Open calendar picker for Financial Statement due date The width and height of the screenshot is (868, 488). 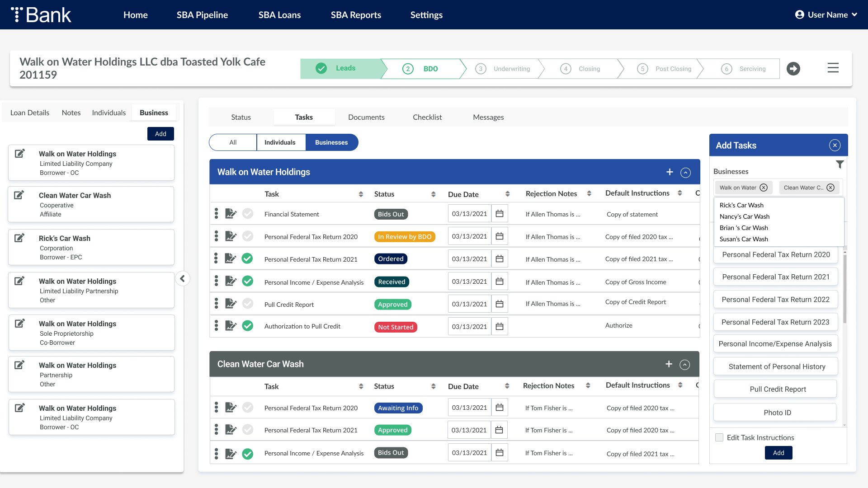[x=500, y=214]
